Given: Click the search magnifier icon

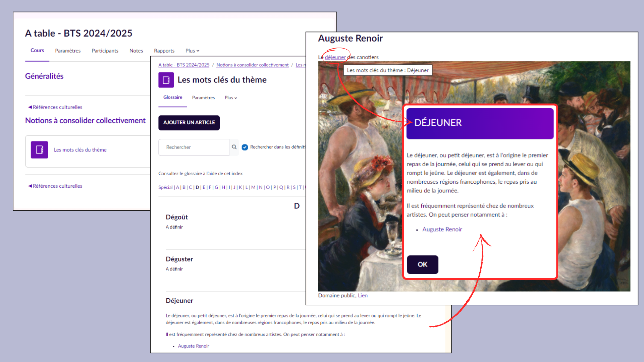Looking at the screenshot, I should (x=234, y=147).
